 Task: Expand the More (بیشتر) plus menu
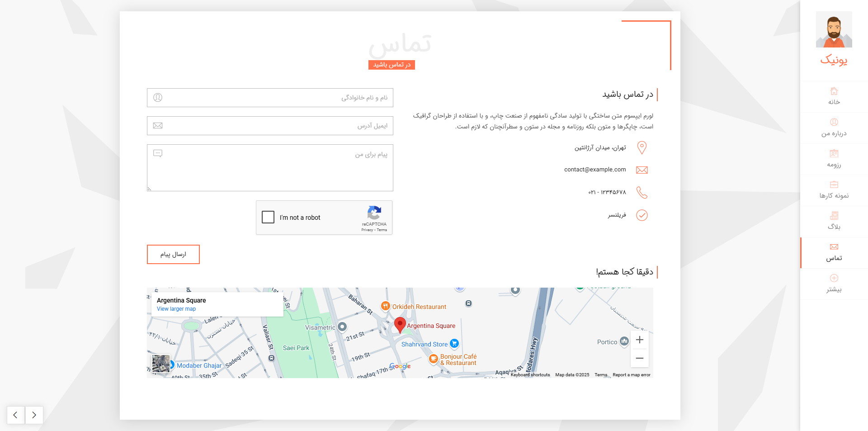click(x=834, y=278)
